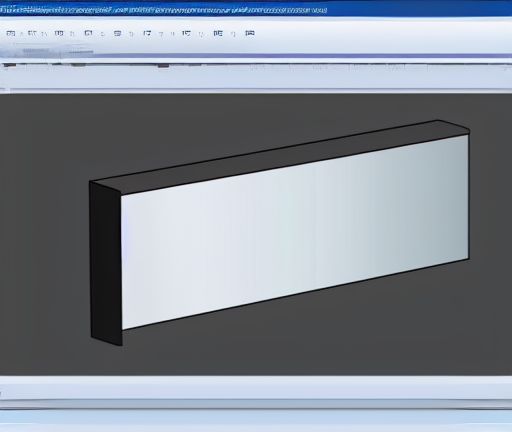Viewport: 512px width, 432px height.
Task: Click the sixth toolbar icon
Action: tap(147, 33)
